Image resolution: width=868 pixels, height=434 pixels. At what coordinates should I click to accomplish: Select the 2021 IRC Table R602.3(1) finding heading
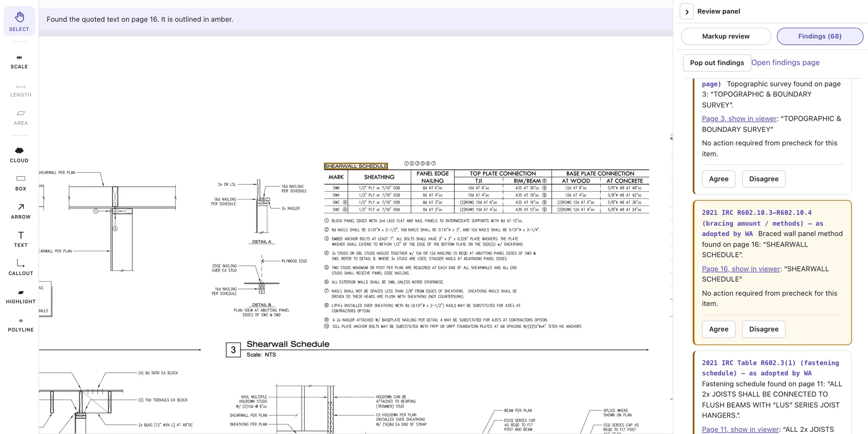click(x=770, y=368)
